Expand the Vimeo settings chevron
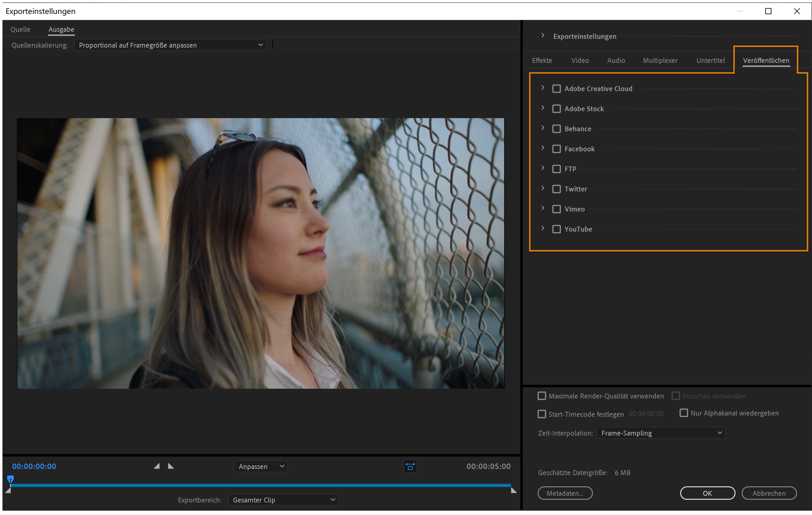Screen dimensions: 812x515 click(x=543, y=208)
